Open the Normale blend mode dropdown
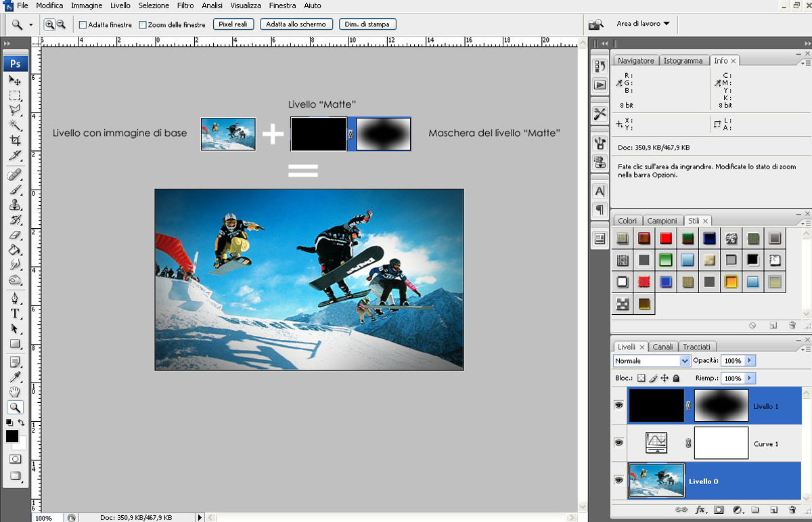Viewport: 812px width, 522px height. pyautogui.click(x=651, y=361)
